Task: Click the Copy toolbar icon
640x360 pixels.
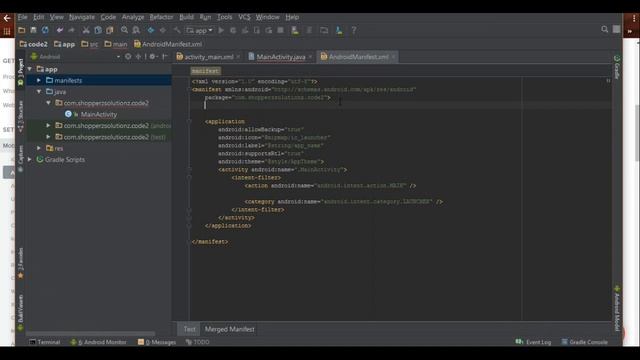Action: (x=98, y=30)
